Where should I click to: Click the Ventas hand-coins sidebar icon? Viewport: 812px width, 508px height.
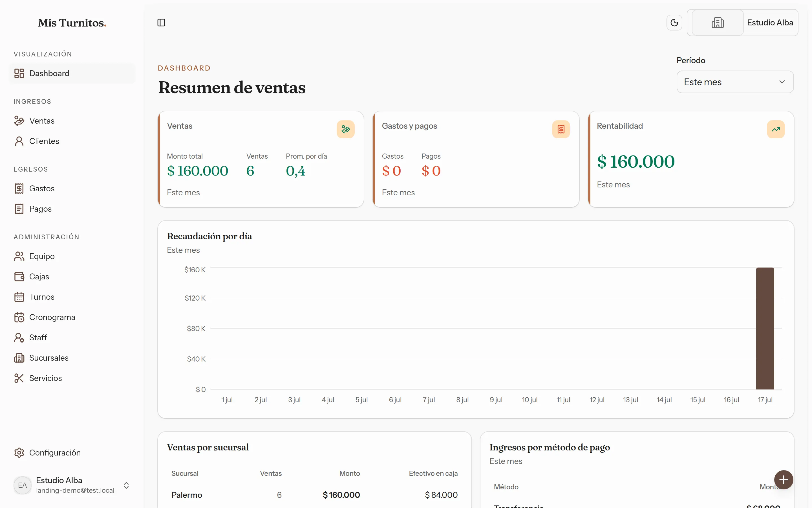click(x=19, y=121)
